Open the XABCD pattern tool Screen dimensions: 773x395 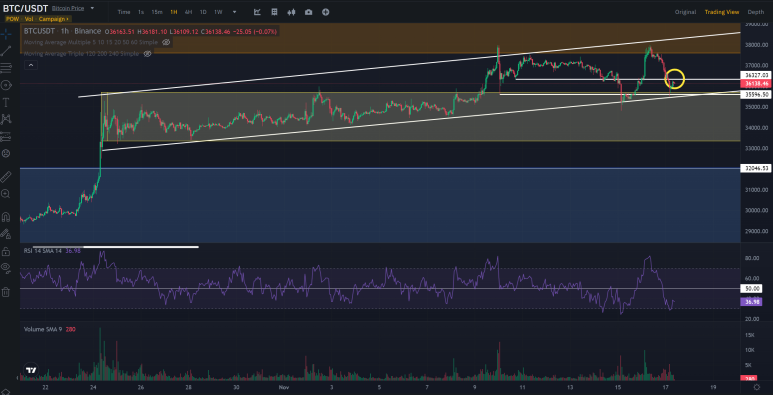6,119
